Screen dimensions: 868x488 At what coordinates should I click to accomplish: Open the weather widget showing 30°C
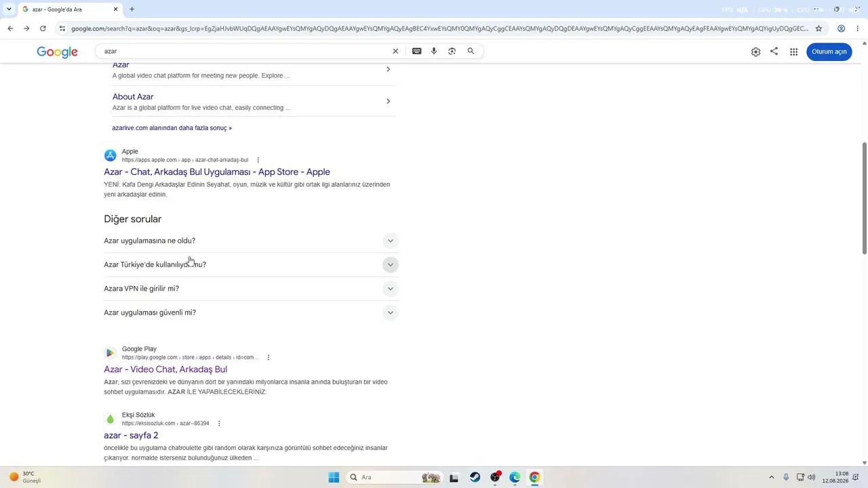click(25, 477)
